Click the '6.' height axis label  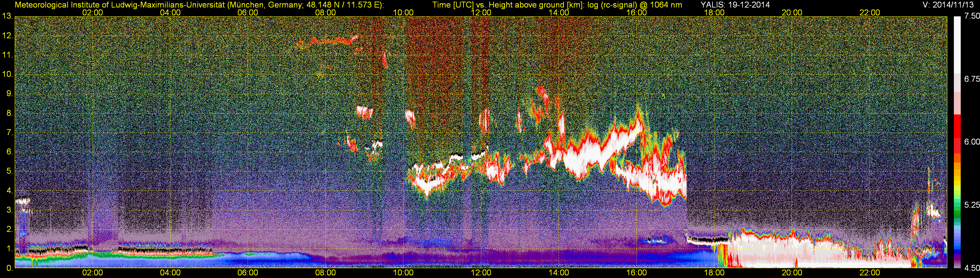pyautogui.click(x=9, y=152)
